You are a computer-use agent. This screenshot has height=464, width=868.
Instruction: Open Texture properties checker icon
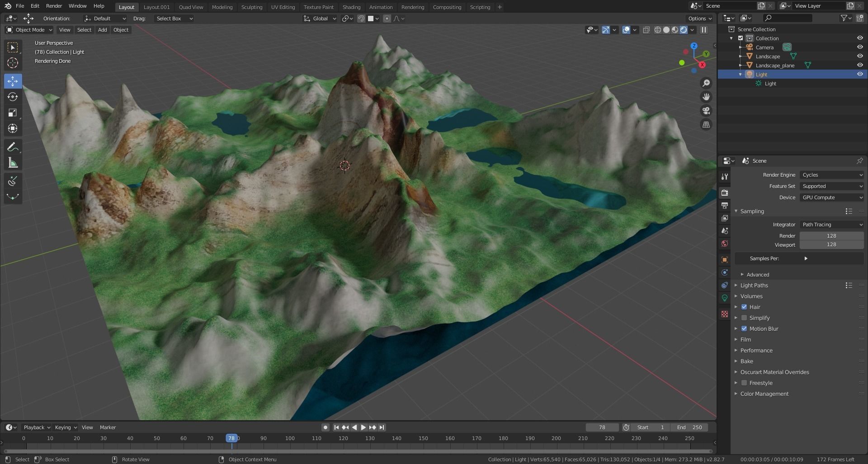(x=725, y=314)
